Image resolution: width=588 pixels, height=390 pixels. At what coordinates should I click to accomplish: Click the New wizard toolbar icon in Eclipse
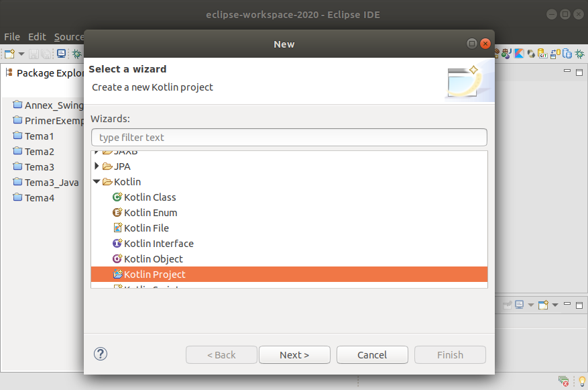click(10, 54)
